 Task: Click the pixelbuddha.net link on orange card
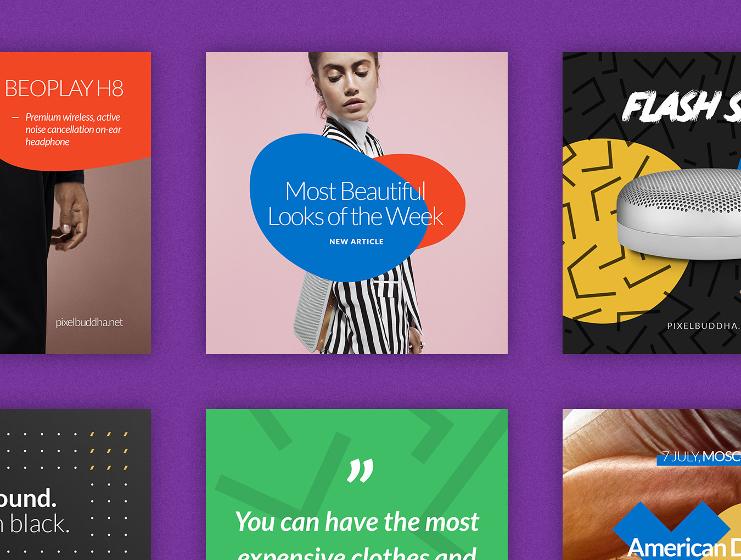(x=89, y=322)
